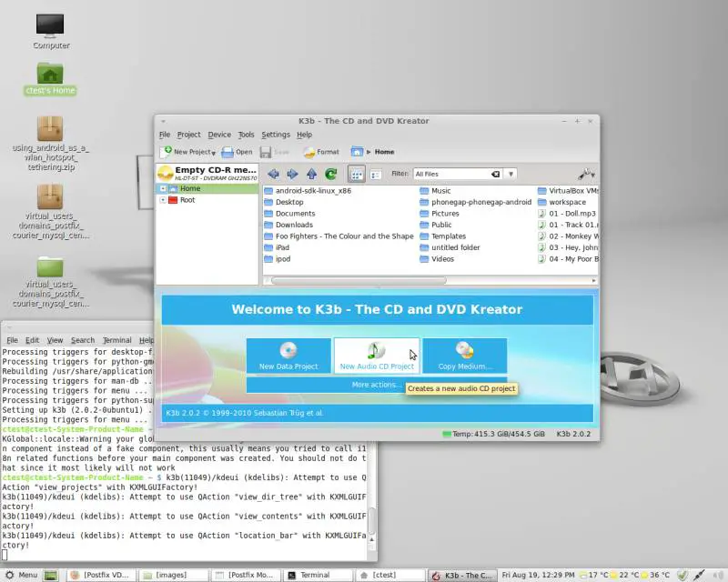Open the Terminal menu in Terminal window

pyautogui.click(x=117, y=340)
